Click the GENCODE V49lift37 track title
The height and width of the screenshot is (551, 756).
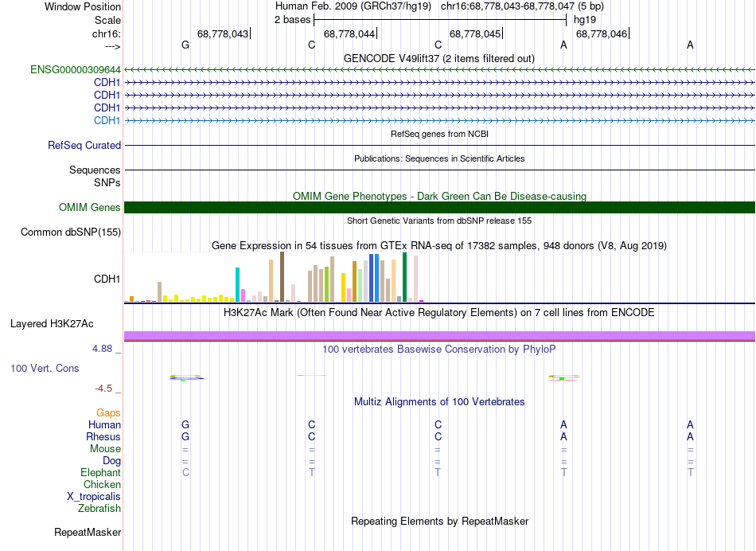(439, 58)
